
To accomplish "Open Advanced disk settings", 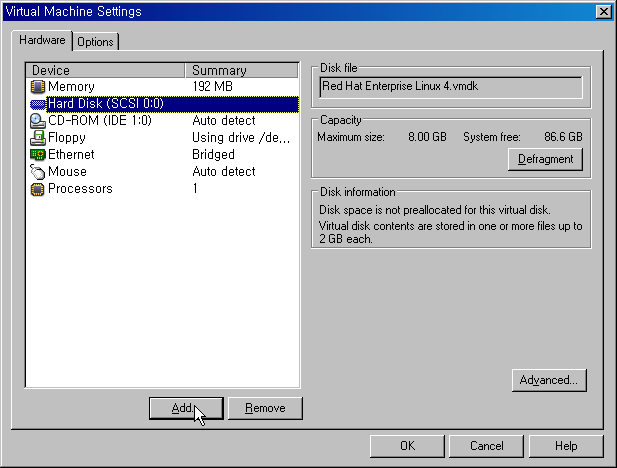I will coord(548,380).
